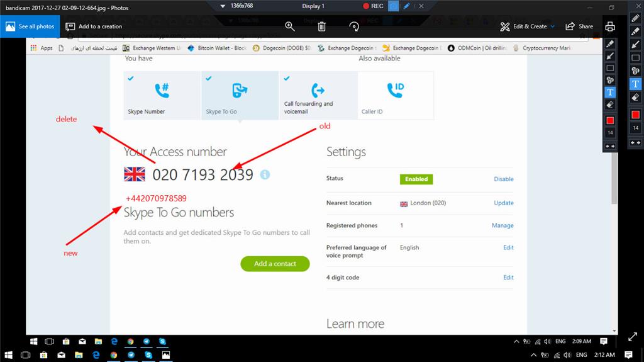Click the Bandicam REC button
Viewport: 644px width, 362px height.
point(373,6)
